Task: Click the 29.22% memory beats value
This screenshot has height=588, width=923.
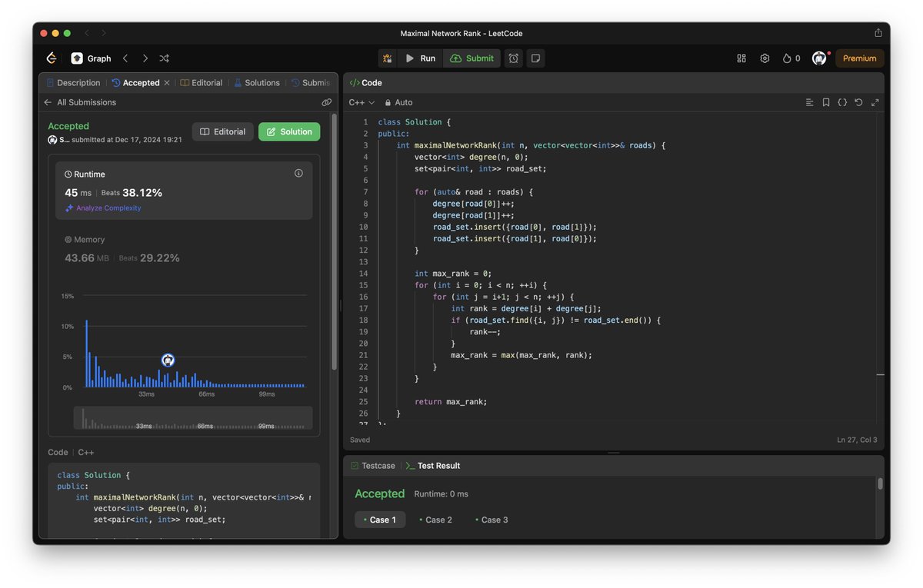Action: click(159, 258)
